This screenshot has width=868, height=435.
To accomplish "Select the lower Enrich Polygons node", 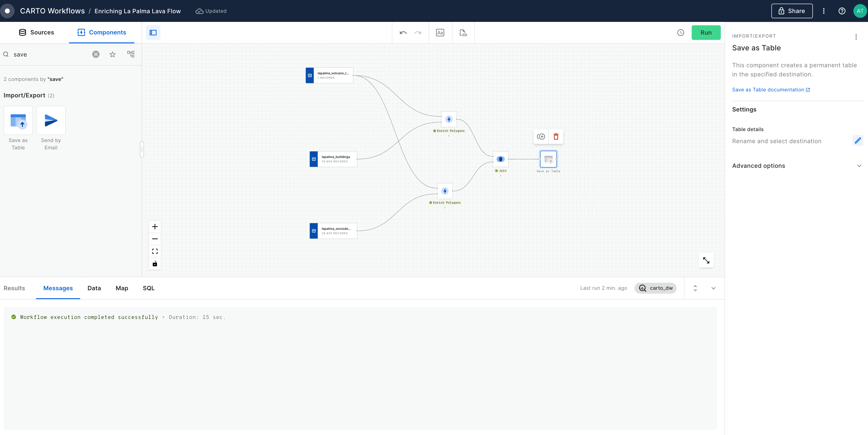I will [x=445, y=191].
